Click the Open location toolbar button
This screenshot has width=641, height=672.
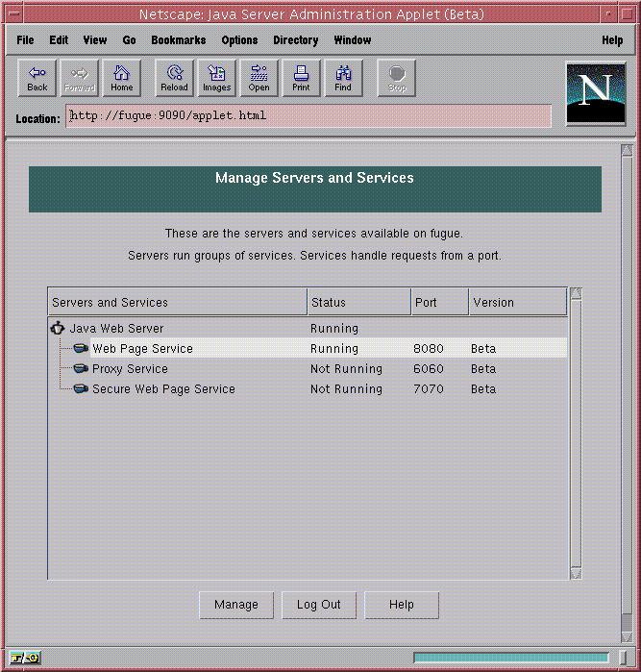coord(259,79)
